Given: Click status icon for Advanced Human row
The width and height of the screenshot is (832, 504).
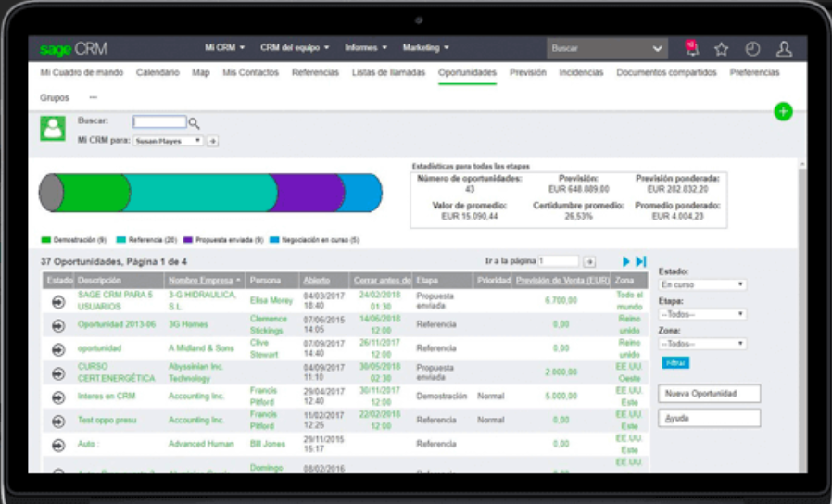Looking at the screenshot, I should pyautogui.click(x=58, y=445).
